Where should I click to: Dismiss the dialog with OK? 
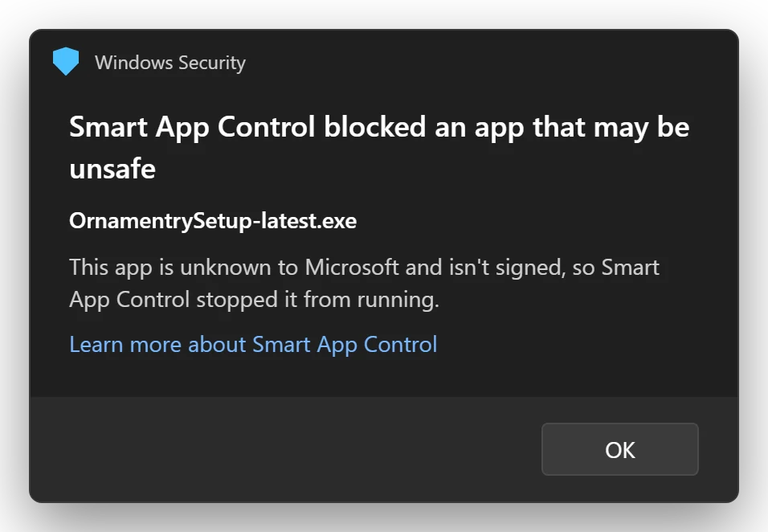tap(619, 449)
